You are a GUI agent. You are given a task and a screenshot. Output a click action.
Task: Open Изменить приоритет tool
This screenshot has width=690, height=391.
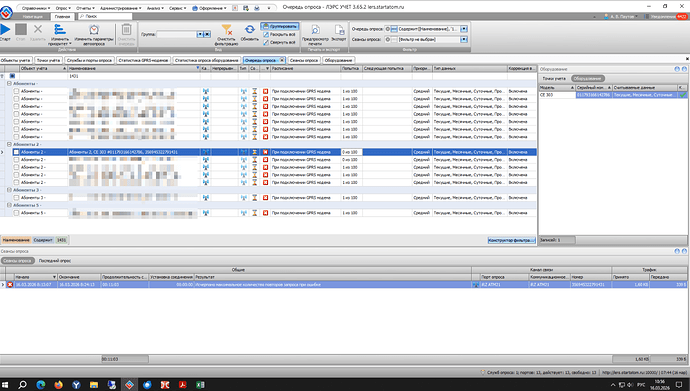[x=59, y=34]
